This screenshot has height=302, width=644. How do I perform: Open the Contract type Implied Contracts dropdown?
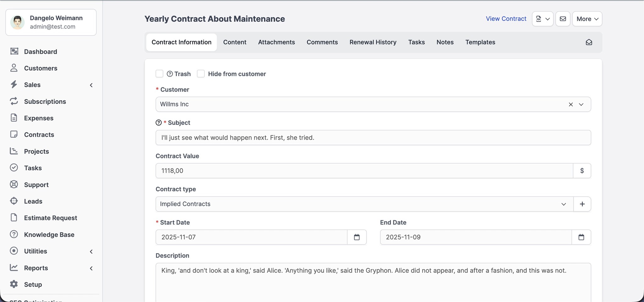[x=364, y=204]
